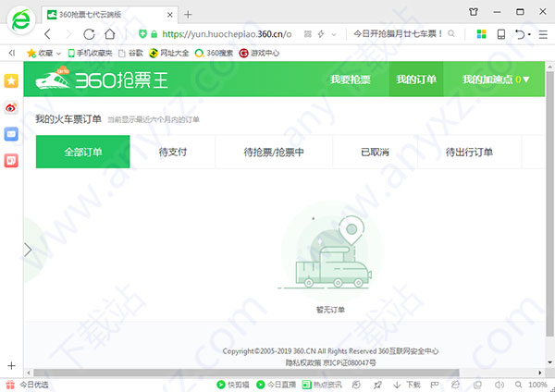Viewport: 555px width, 392px height.
Task: Click the lightning speed mode icon
Action: coord(321,34)
